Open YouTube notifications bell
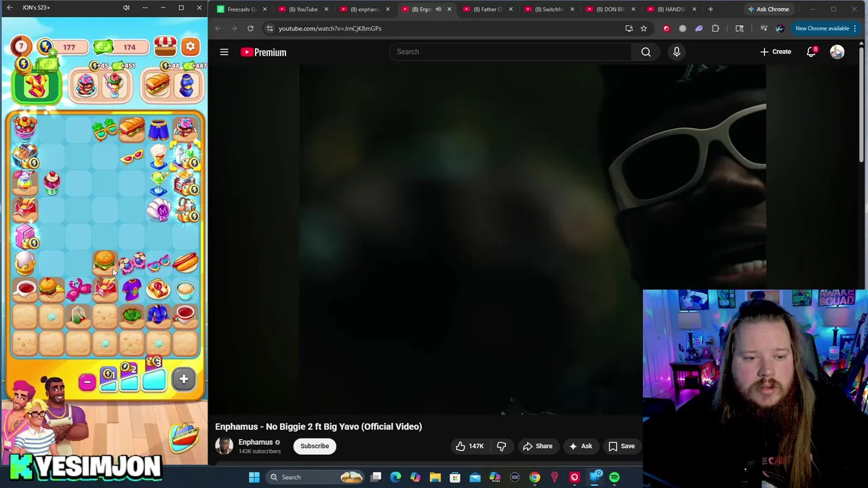The image size is (868, 488). pyautogui.click(x=811, y=52)
